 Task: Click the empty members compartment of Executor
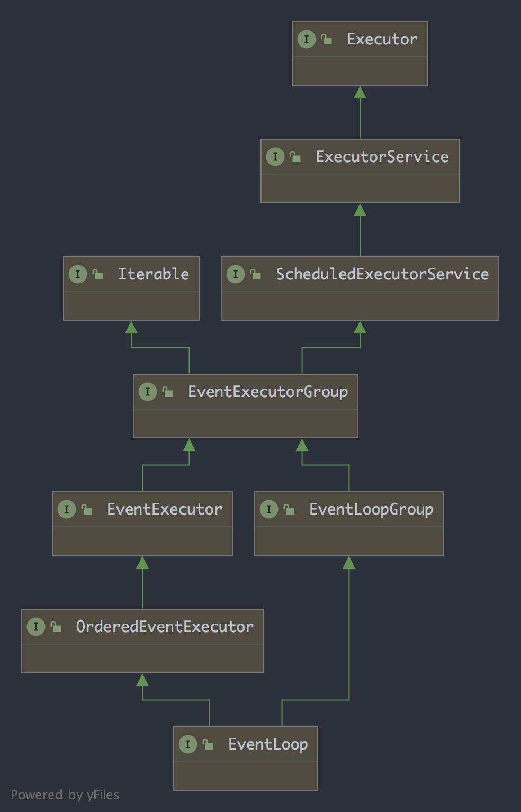[360, 71]
